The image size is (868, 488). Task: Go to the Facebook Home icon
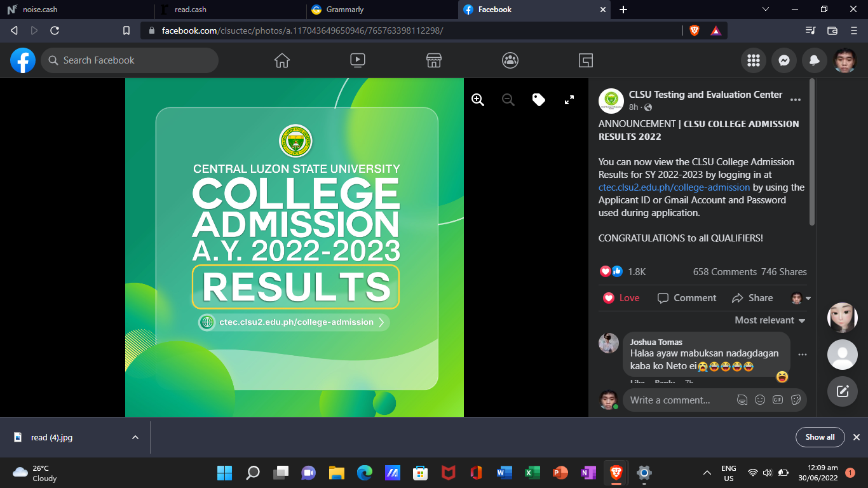click(281, 60)
